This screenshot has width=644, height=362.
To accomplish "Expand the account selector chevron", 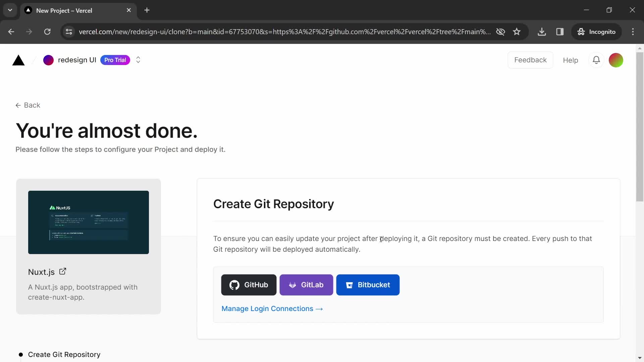I will [x=138, y=60].
